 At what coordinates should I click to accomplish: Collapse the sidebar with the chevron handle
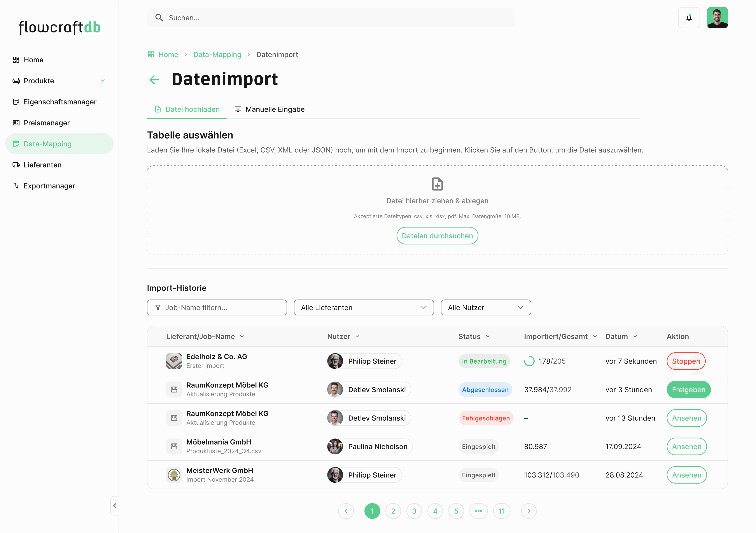(115, 506)
